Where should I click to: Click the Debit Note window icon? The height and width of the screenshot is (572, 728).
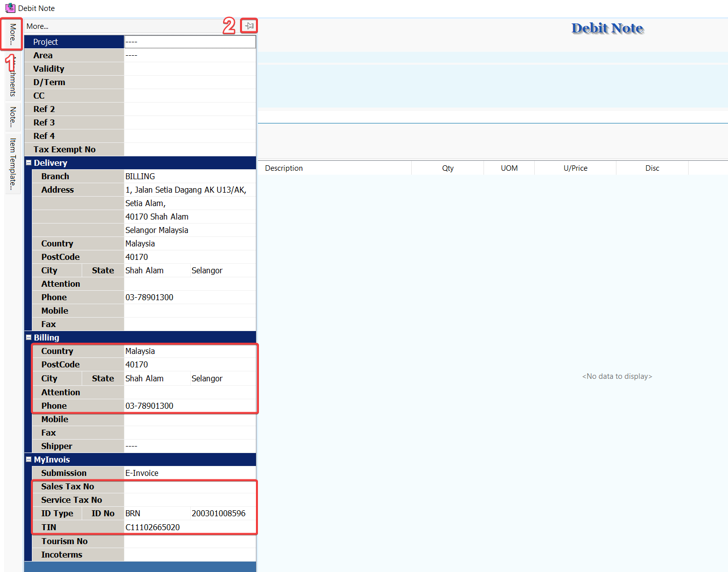(10, 8)
